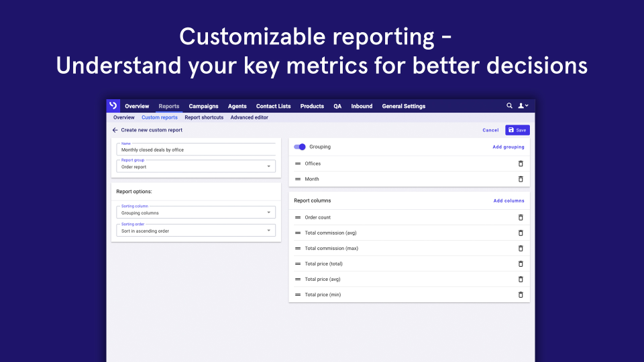Remove Total price (min) column via trash icon
Screen dimensions: 644x362
(521, 295)
